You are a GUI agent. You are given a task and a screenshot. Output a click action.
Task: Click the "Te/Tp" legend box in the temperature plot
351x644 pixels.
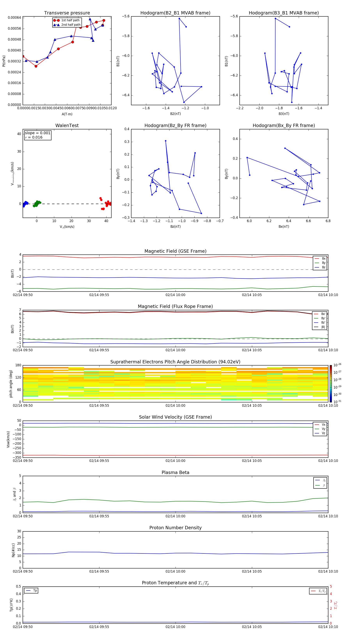318,591
